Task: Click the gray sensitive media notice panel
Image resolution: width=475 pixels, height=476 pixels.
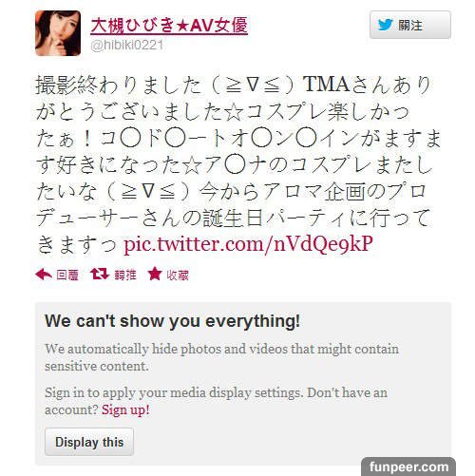Action: [243, 384]
